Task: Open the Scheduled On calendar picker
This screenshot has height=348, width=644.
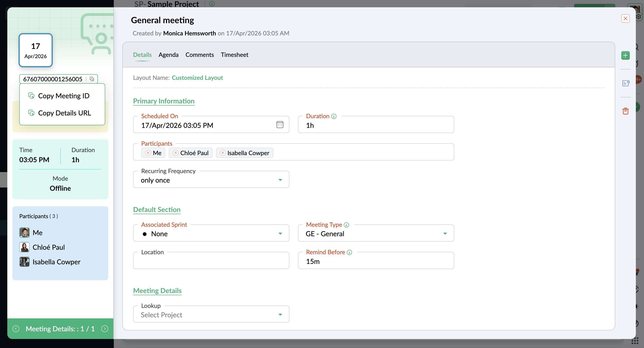Action: pyautogui.click(x=280, y=125)
